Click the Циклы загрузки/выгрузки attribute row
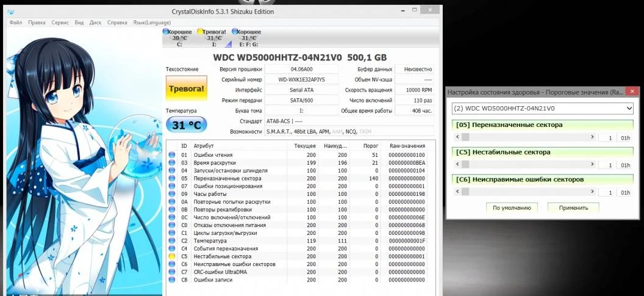Image resolution: width=644 pixels, height=296 pixels. [298, 233]
